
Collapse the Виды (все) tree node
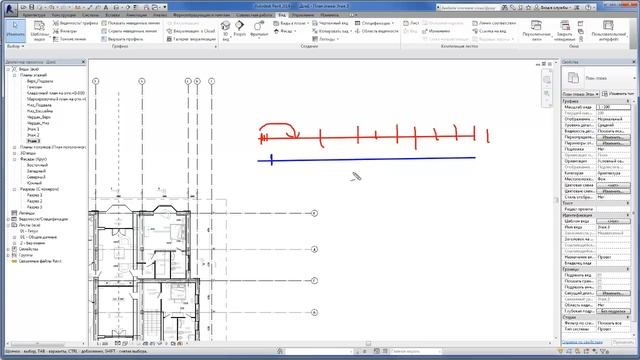8,69
